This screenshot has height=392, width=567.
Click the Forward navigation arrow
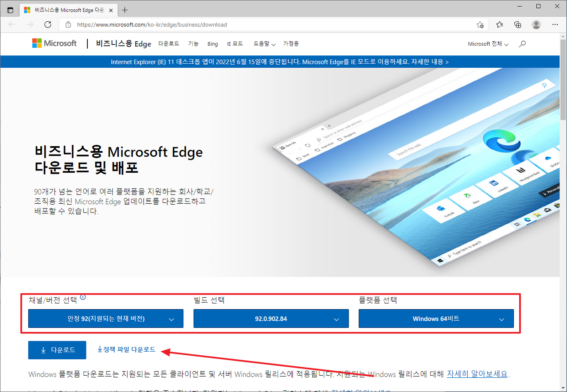click(30, 24)
